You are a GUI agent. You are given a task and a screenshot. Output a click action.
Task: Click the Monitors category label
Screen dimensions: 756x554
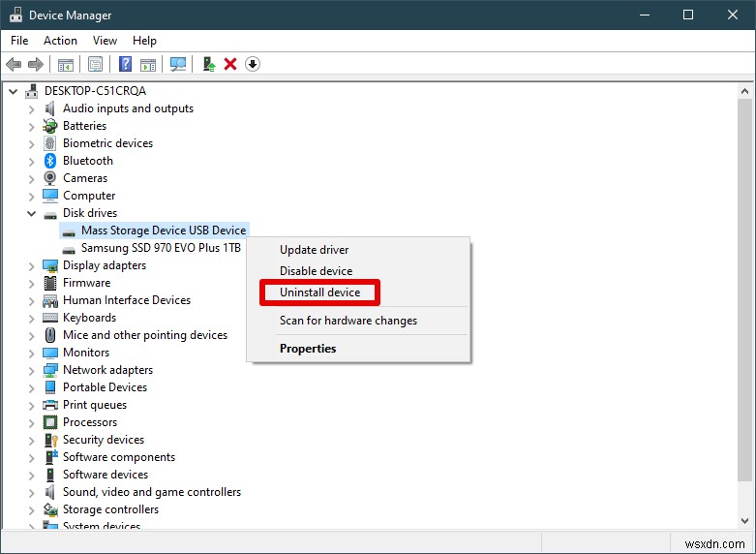(86, 353)
